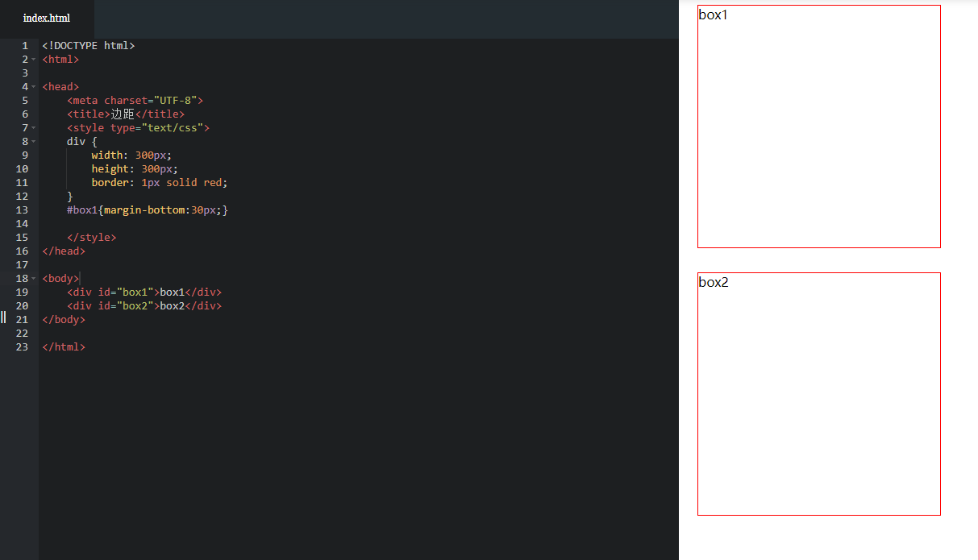Viewport: 978px width, 560px height.
Task: Click the opening <html> tag on line 2
Action: (60, 60)
